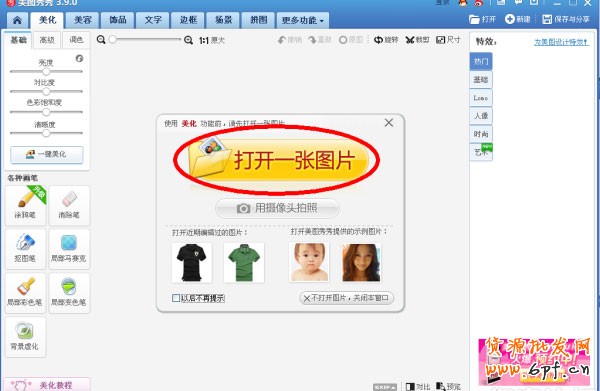This screenshot has height=391, width=600.
Task: Select the 背景虚化 background blur tool
Action: pos(26,337)
